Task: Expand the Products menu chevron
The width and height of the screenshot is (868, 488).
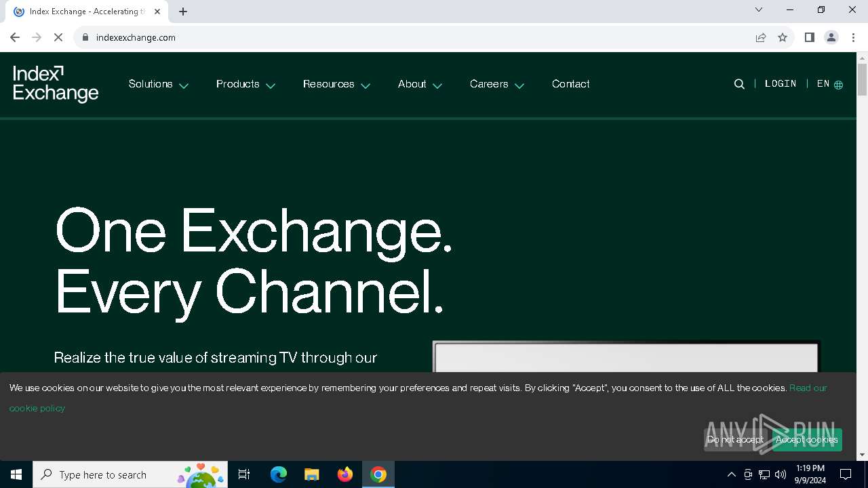Action: (271, 86)
